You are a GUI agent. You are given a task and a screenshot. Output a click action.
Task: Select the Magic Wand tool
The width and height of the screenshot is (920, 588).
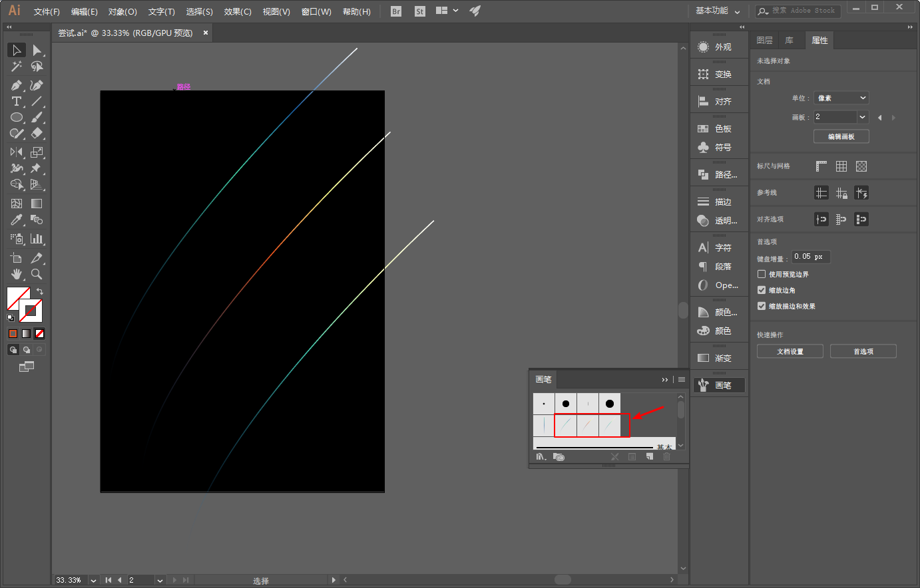point(17,67)
